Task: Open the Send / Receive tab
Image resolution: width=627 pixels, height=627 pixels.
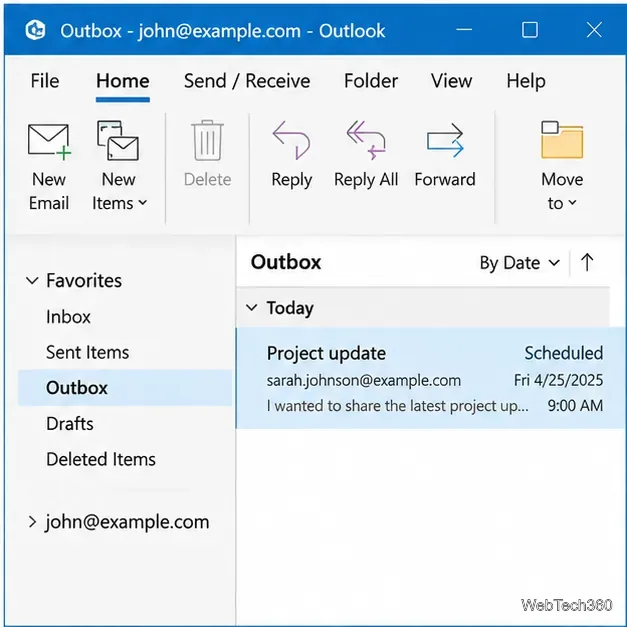Action: pyautogui.click(x=247, y=81)
